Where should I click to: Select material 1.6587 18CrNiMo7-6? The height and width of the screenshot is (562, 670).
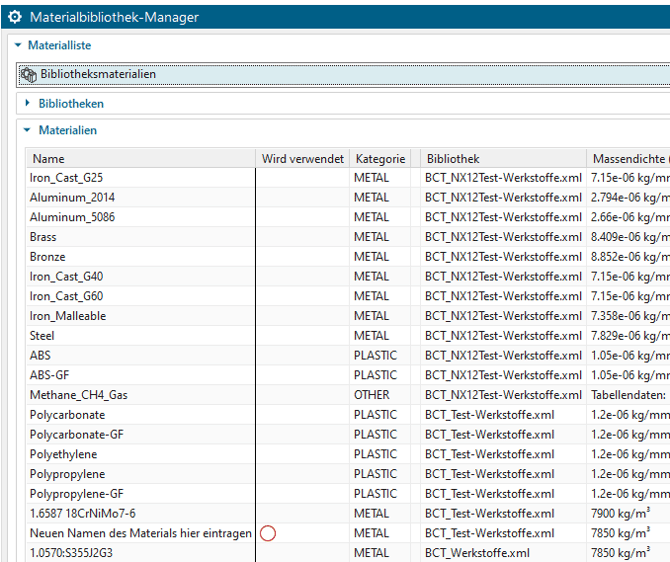[x=83, y=513]
